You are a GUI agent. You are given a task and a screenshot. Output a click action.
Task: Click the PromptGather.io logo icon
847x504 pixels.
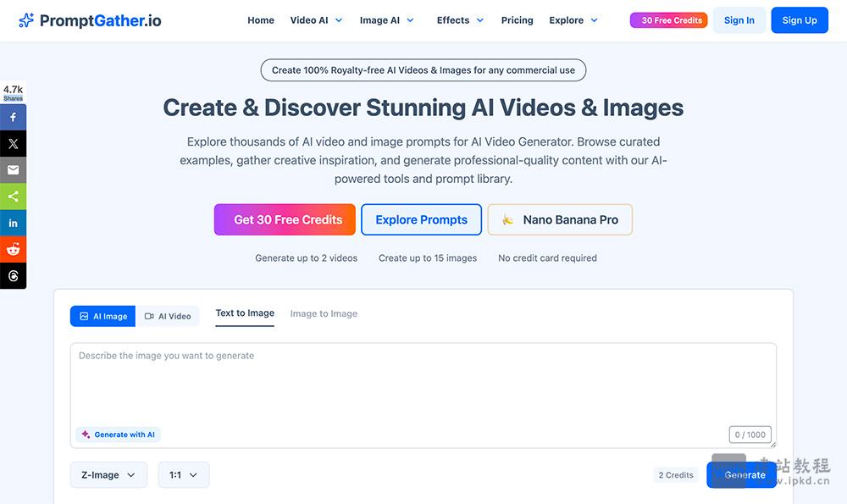coord(26,20)
